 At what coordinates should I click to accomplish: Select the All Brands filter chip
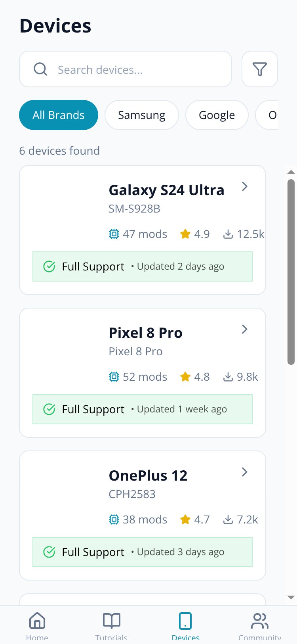(59, 115)
